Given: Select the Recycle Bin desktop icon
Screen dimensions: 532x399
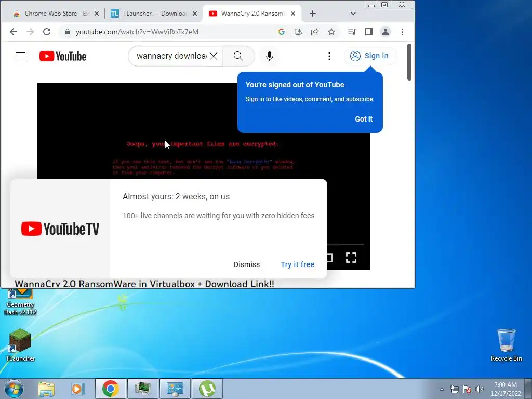Looking at the screenshot, I should [506, 345].
